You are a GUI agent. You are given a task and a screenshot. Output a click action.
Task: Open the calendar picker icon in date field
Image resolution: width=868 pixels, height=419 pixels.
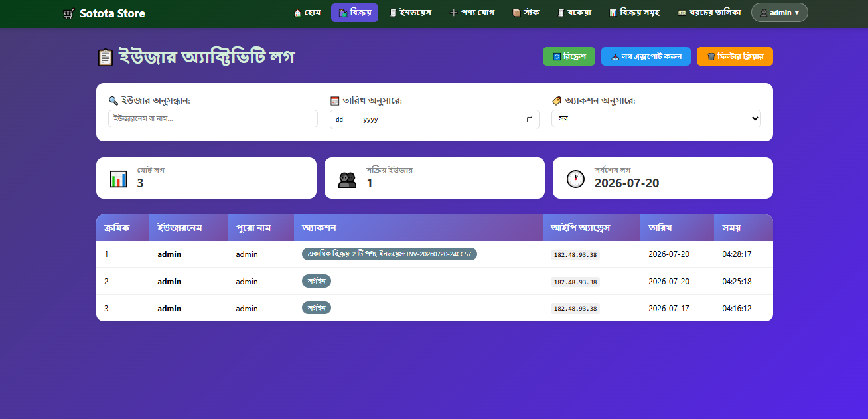pos(529,120)
